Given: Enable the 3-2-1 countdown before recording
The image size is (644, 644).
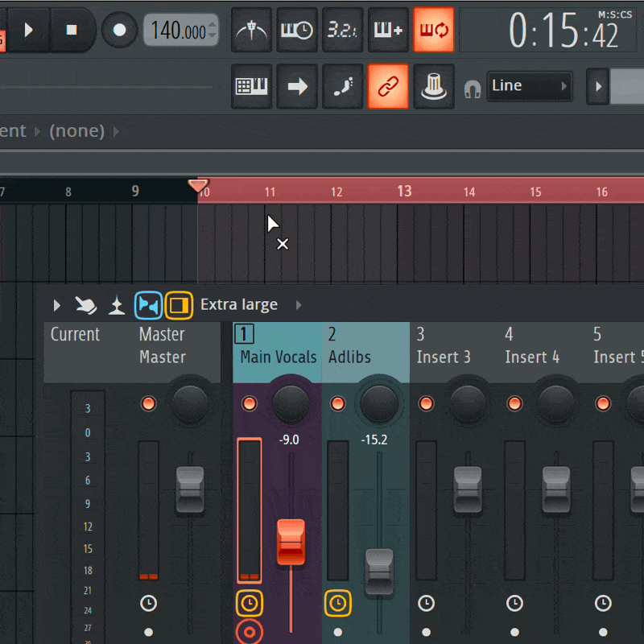Looking at the screenshot, I should point(343,31).
